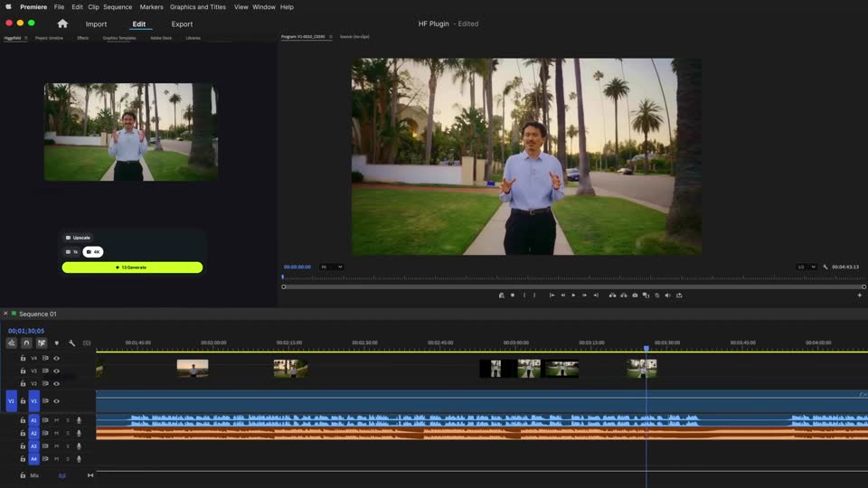Screen dimensions: 868x488
Task: Switch to Export workspace
Action: click(x=182, y=24)
